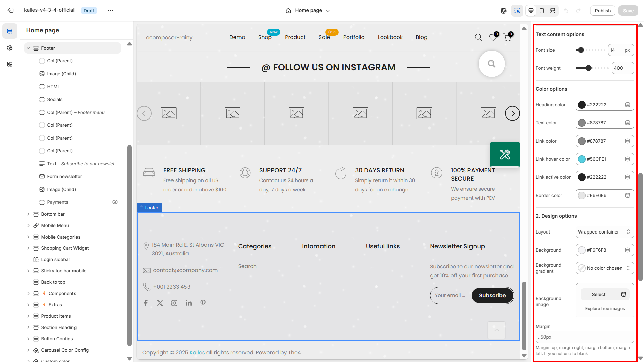Click the undo arrow icon
This screenshot has width=644, height=362.
pyautogui.click(x=566, y=10)
